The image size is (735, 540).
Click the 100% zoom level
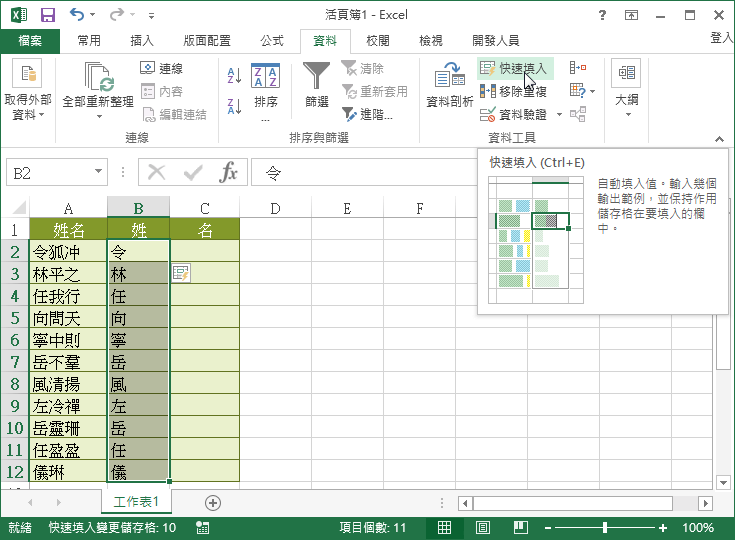pyautogui.click(x=698, y=528)
